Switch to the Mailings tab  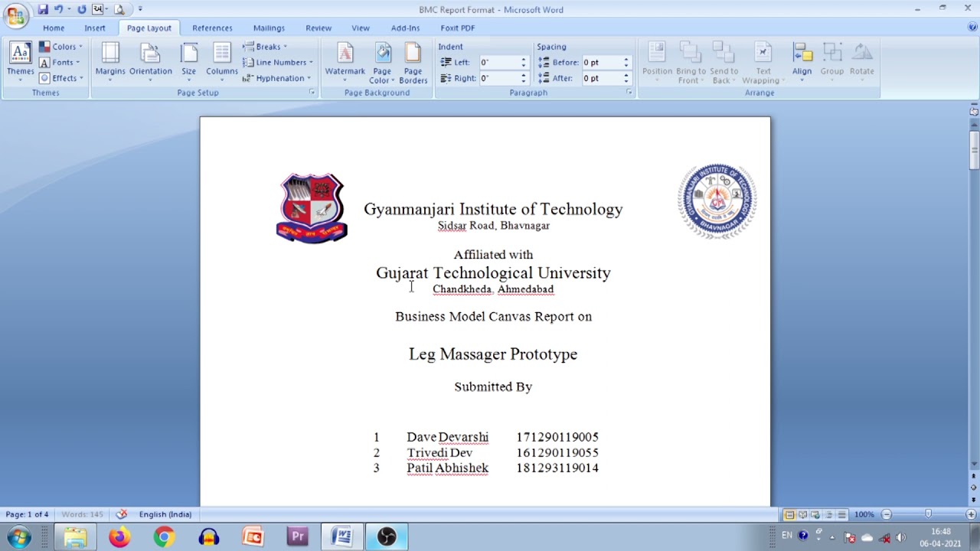pos(269,28)
